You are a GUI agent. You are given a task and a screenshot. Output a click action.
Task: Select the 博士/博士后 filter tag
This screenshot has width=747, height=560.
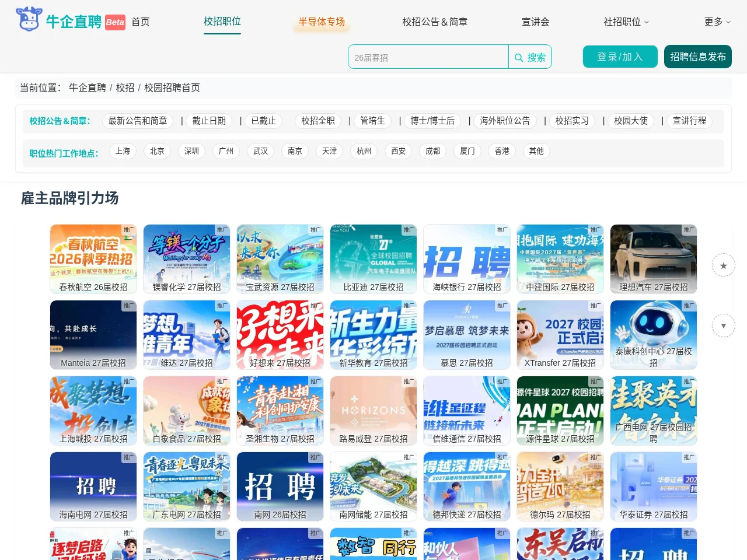(x=432, y=121)
